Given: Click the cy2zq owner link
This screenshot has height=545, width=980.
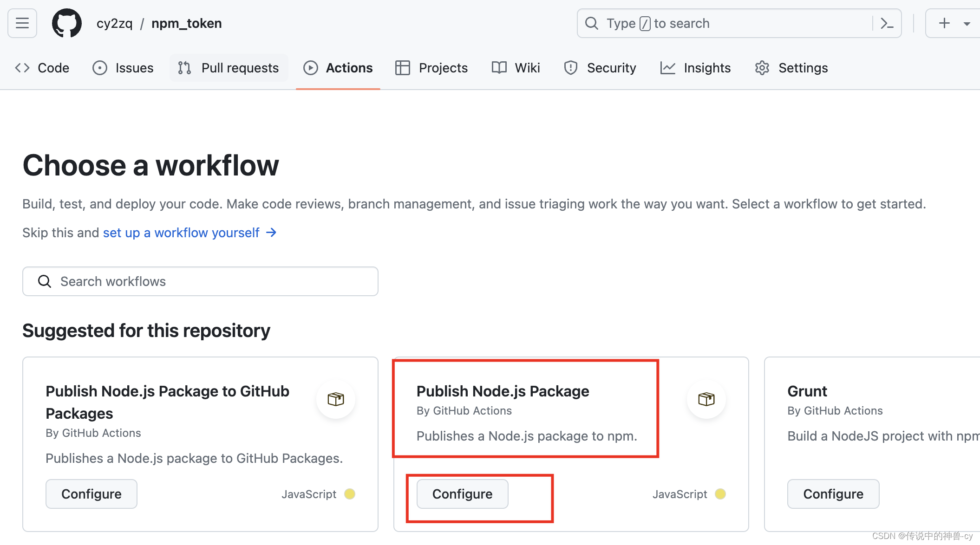Looking at the screenshot, I should point(114,23).
